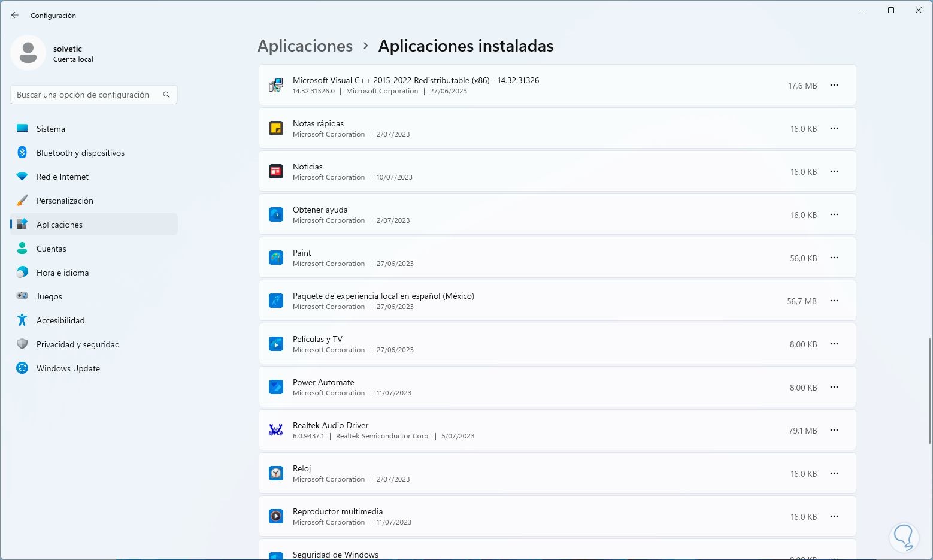Click the Reproductor multimedia app icon

coord(276,517)
